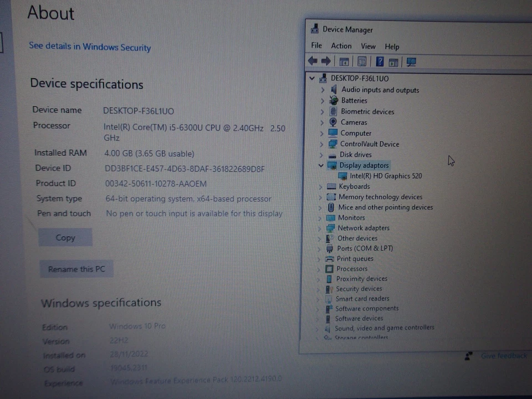The height and width of the screenshot is (399, 532).
Task: Click the Copy button for device specifications
Action: (x=65, y=237)
